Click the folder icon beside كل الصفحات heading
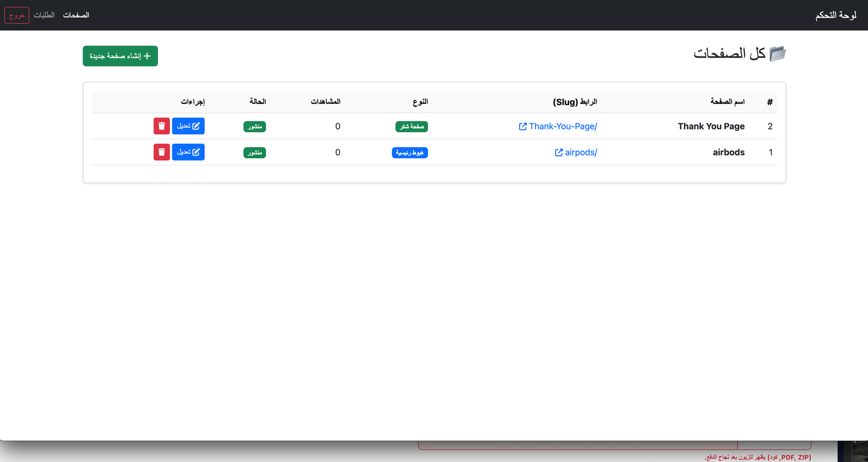 coord(777,54)
